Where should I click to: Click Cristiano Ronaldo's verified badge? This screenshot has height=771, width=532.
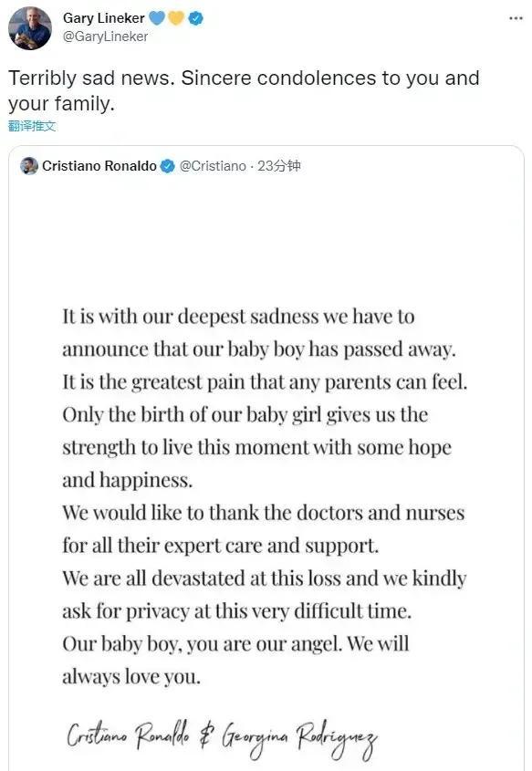click(168, 166)
